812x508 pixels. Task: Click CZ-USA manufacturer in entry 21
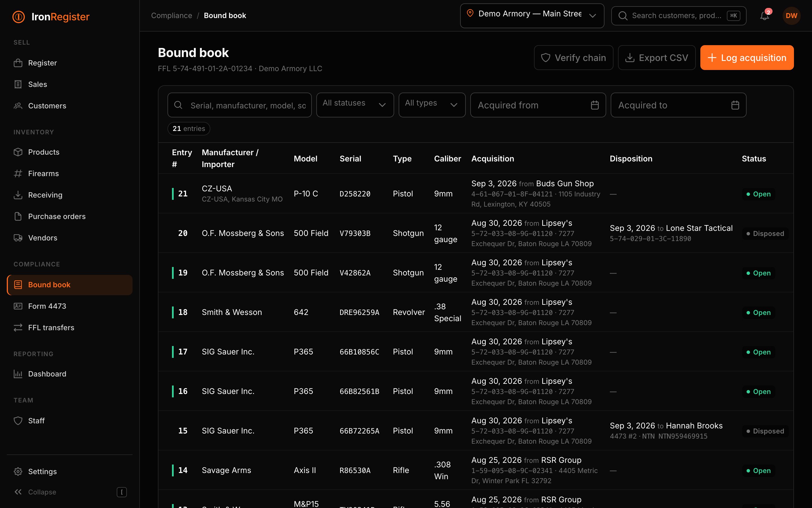(217, 189)
